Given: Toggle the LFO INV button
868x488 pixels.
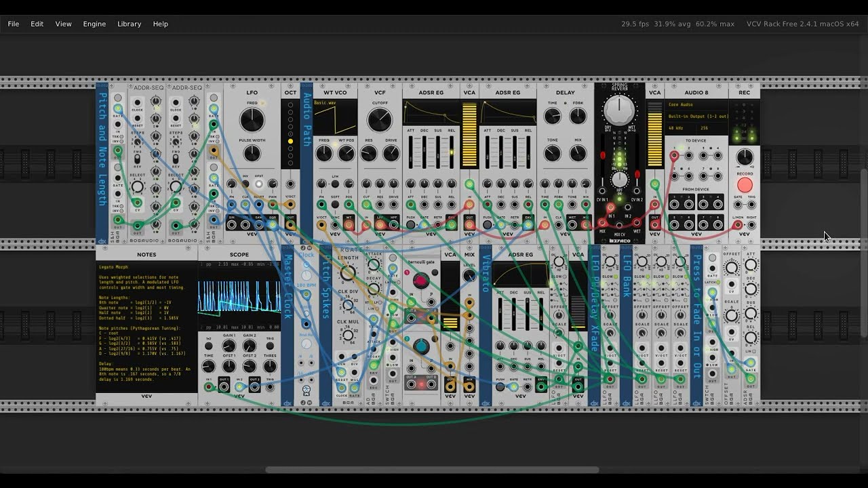Looking at the screenshot, I should [245, 184].
